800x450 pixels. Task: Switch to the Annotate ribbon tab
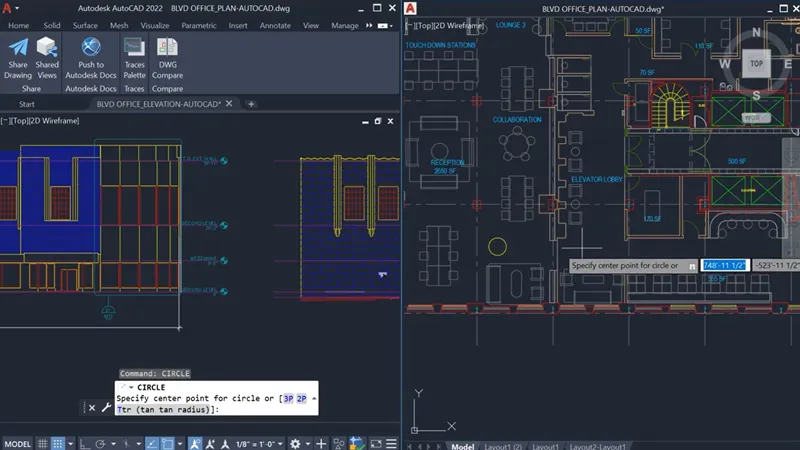[275, 26]
